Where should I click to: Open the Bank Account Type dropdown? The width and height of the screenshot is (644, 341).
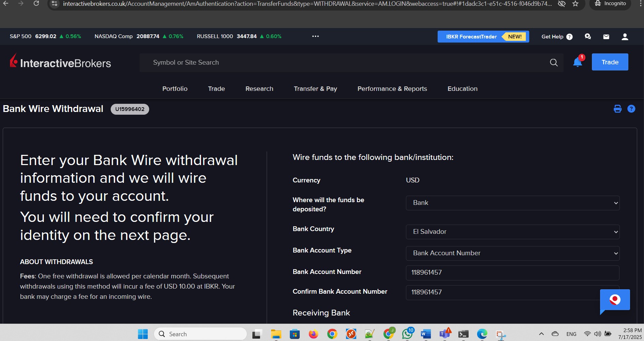coord(513,253)
